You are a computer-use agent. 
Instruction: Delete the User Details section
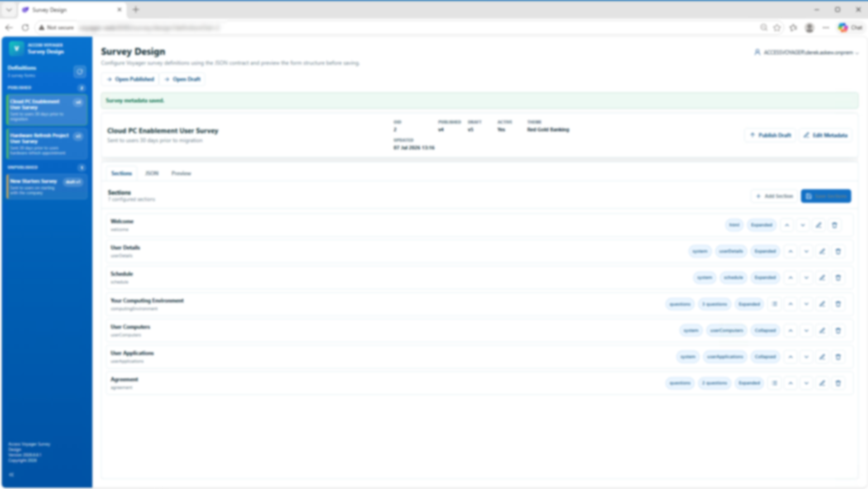838,251
